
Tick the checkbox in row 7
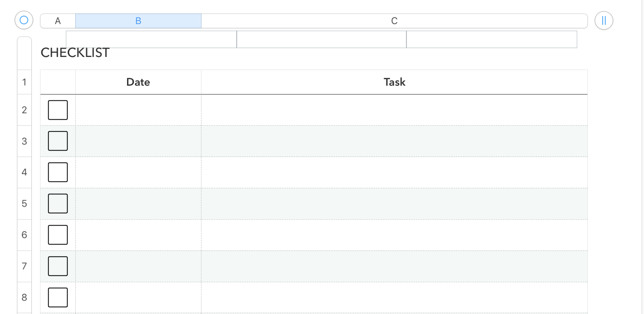(58, 266)
